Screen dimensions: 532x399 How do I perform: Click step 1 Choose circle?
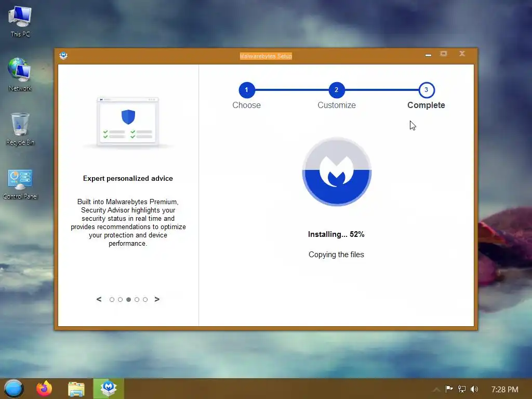[247, 90]
